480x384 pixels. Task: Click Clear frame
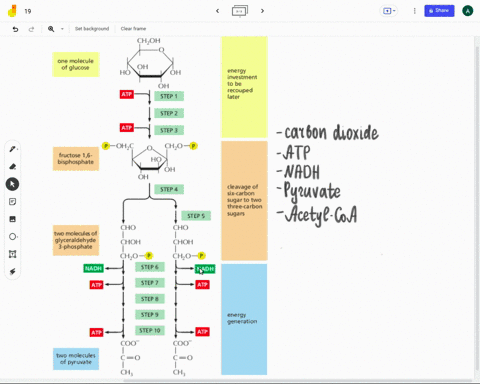click(133, 29)
